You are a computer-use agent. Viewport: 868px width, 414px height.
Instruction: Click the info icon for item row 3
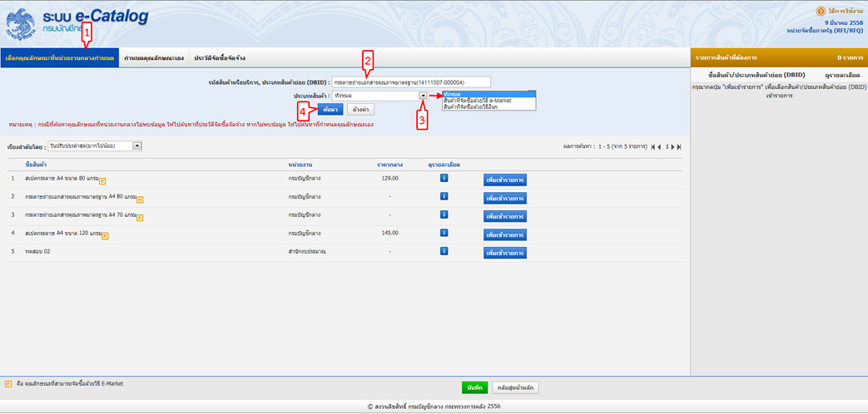(x=444, y=214)
